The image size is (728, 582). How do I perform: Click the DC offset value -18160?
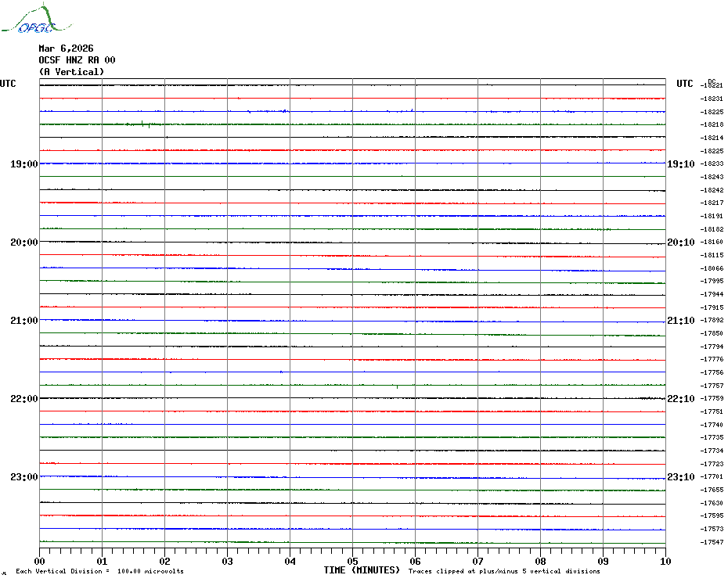[712, 242]
